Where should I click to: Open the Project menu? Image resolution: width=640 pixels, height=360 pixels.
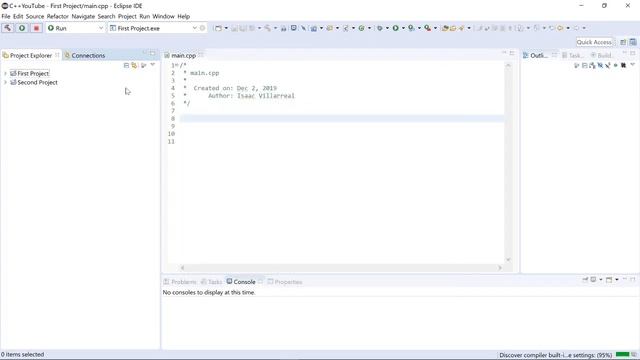tap(127, 16)
